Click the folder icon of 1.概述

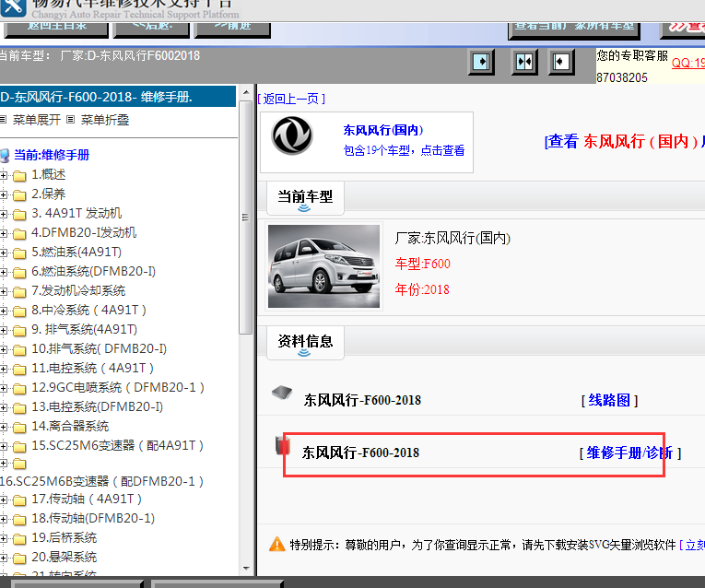point(19,176)
